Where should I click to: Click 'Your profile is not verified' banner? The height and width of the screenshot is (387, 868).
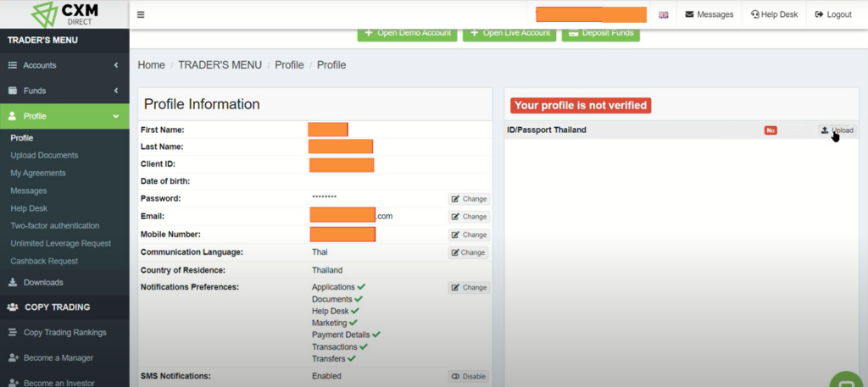pos(581,106)
